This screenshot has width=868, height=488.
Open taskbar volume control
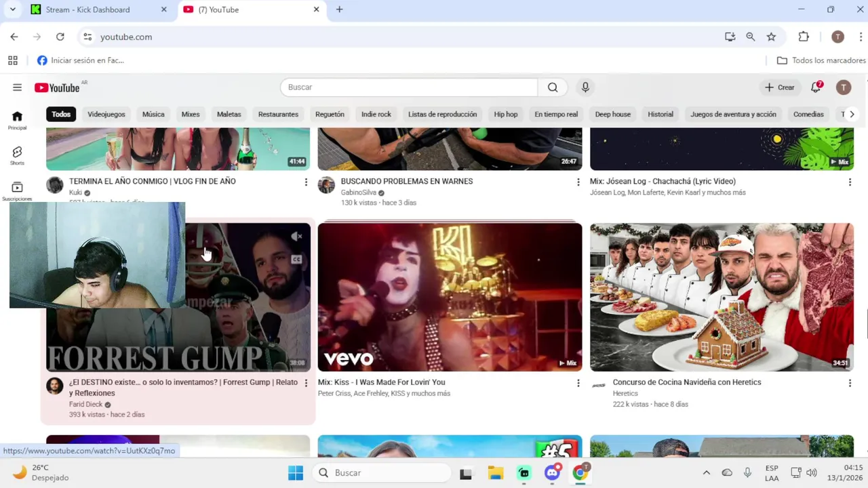click(812, 473)
